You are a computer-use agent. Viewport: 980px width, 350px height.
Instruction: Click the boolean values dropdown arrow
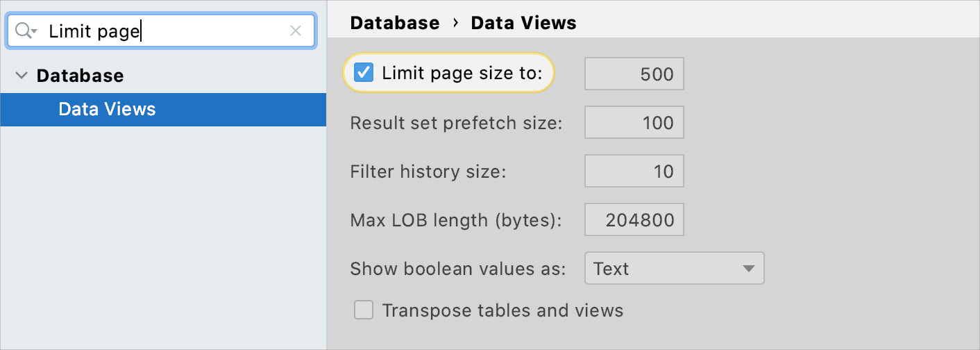(x=747, y=269)
